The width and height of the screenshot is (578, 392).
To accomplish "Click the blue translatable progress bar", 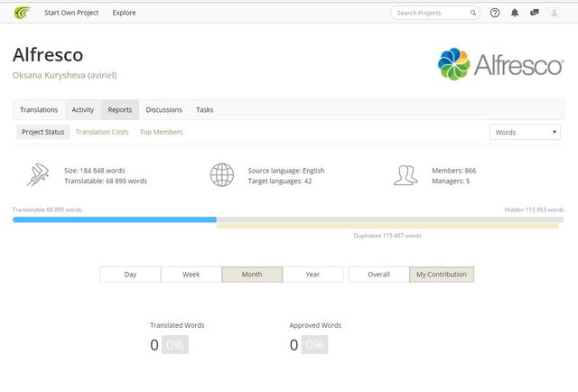I will tap(115, 219).
